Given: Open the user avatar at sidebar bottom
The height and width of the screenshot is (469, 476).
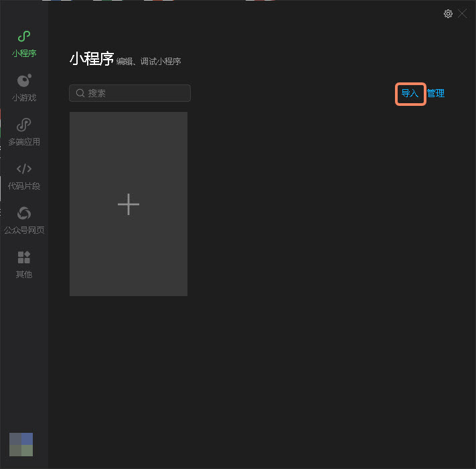Looking at the screenshot, I should click(21, 444).
